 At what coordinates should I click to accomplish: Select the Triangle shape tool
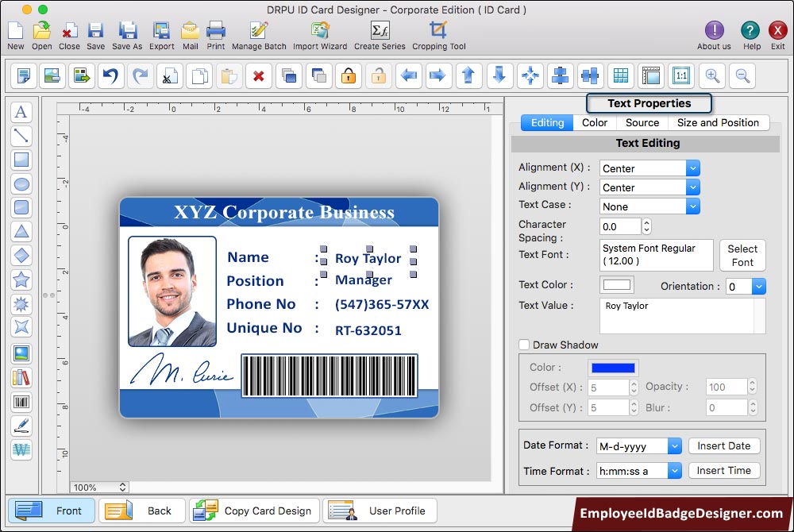21,231
